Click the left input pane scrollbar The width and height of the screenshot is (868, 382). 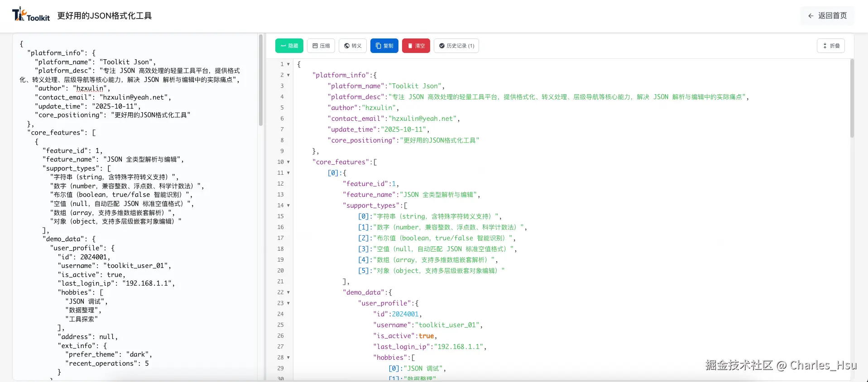261,80
